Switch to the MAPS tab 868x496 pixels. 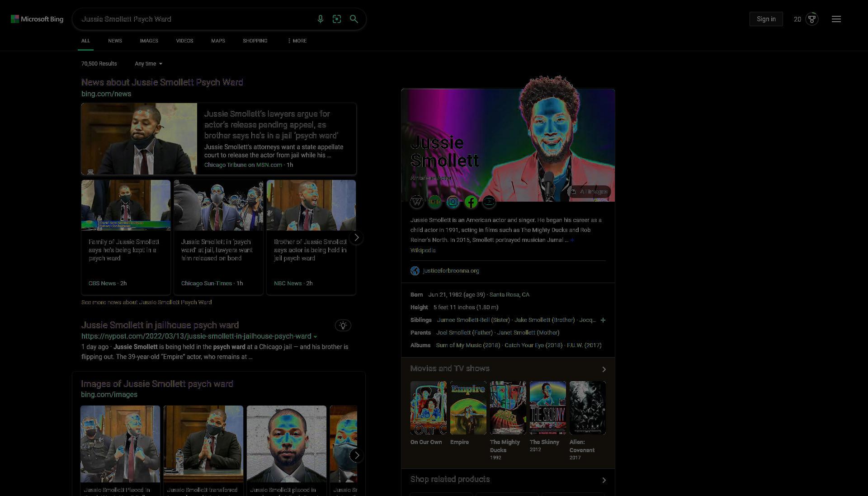218,41
